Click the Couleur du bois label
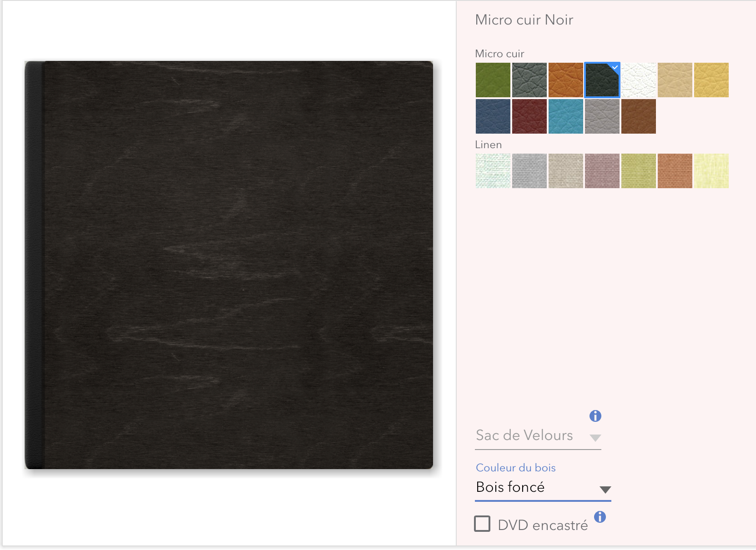 pyautogui.click(x=516, y=468)
